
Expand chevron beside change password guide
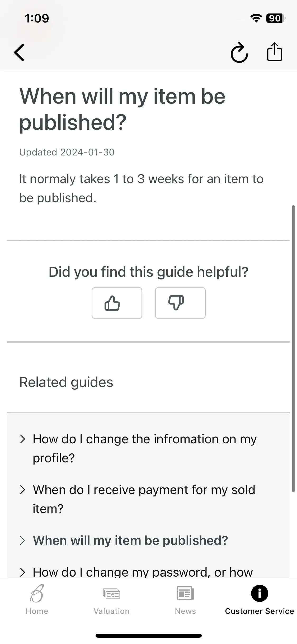[23, 572]
